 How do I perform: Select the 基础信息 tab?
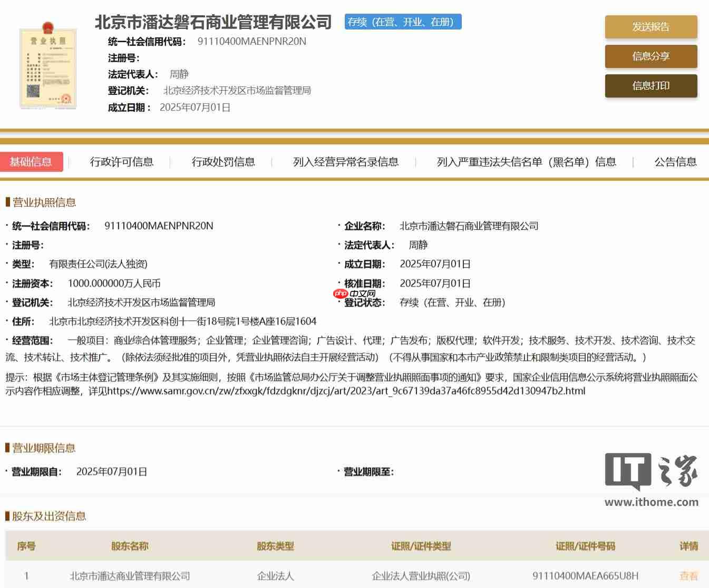(32, 162)
